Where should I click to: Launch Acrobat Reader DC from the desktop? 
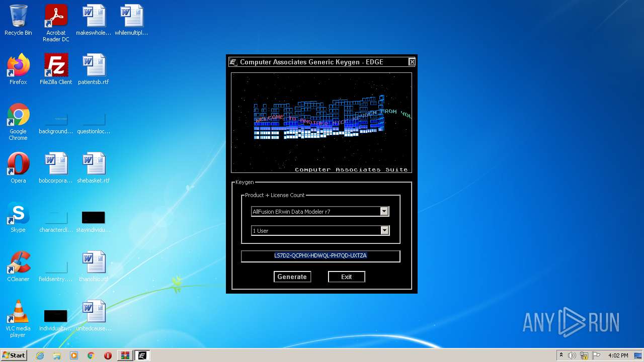point(56,23)
